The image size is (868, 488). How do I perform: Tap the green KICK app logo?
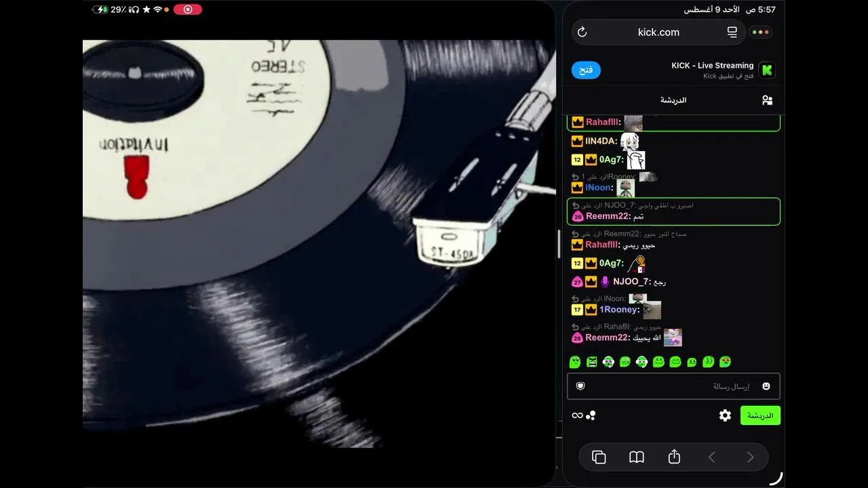coord(767,70)
